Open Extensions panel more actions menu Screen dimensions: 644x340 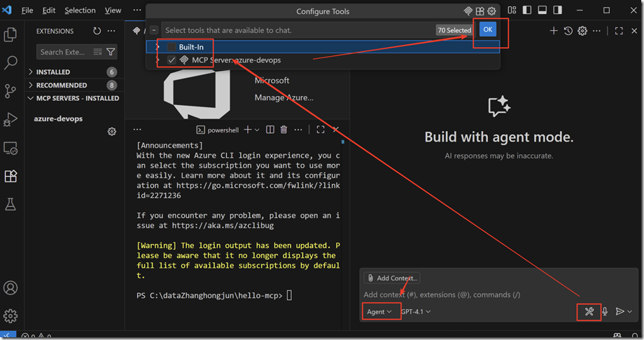click(111, 31)
